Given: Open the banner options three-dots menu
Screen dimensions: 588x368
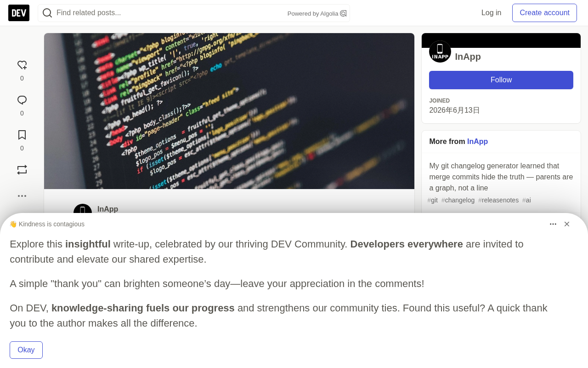Looking at the screenshot, I should tap(553, 224).
